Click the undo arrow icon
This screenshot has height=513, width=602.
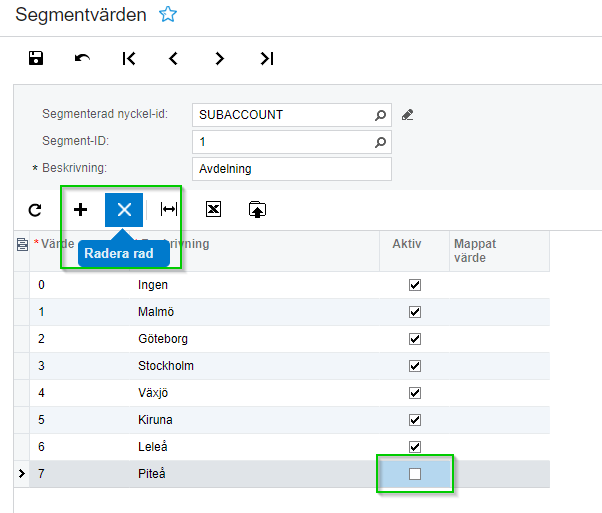82,59
